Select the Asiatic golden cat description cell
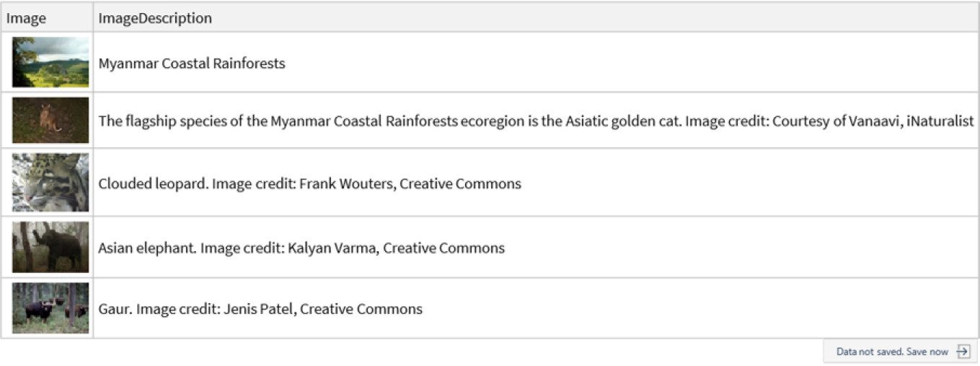 point(536,121)
